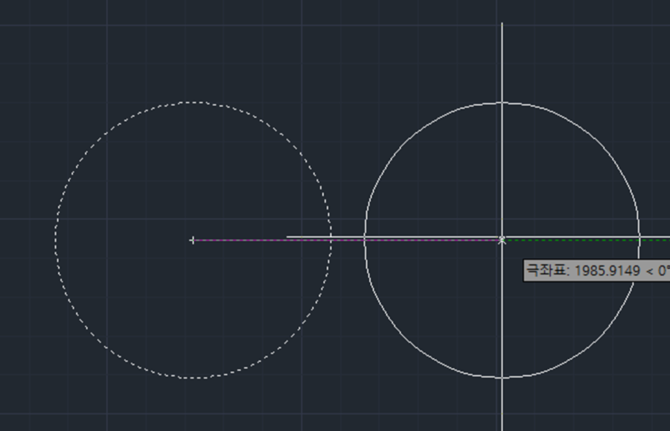Select the bottom point of the dashed circle

[193, 378]
